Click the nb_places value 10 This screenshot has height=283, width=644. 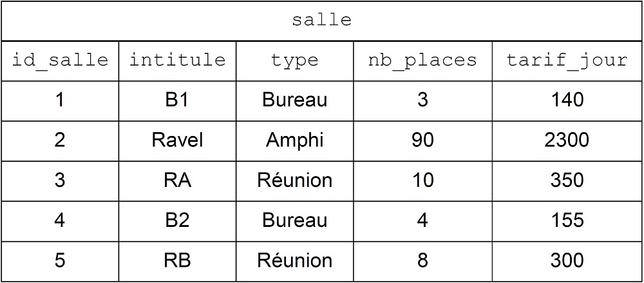coord(422,180)
